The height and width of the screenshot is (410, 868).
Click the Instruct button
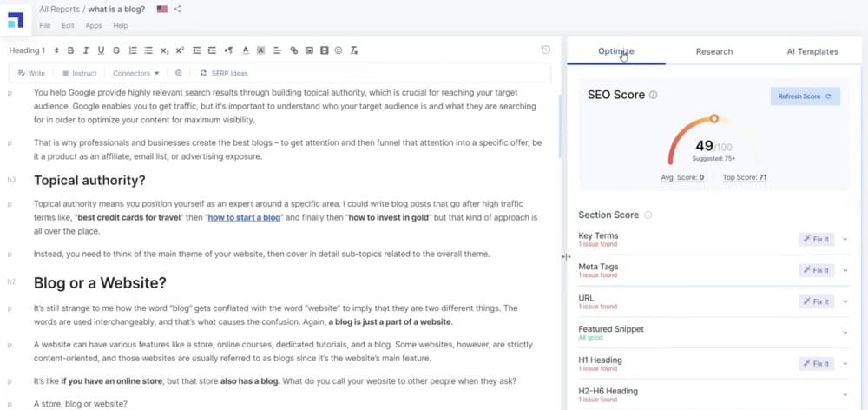pos(79,73)
